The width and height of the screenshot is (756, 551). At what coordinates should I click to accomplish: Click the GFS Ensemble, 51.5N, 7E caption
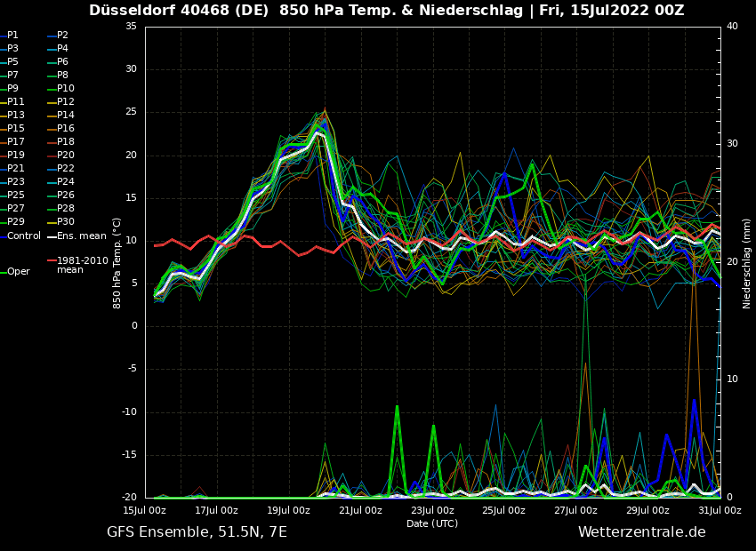click(x=197, y=532)
